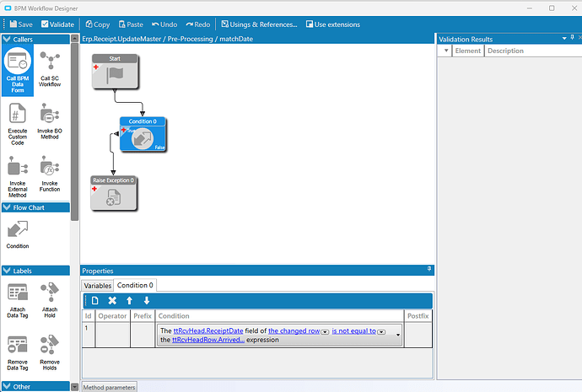Click the Attach Hold label tool
Screen dimensions: 582x392
(50, 298)
